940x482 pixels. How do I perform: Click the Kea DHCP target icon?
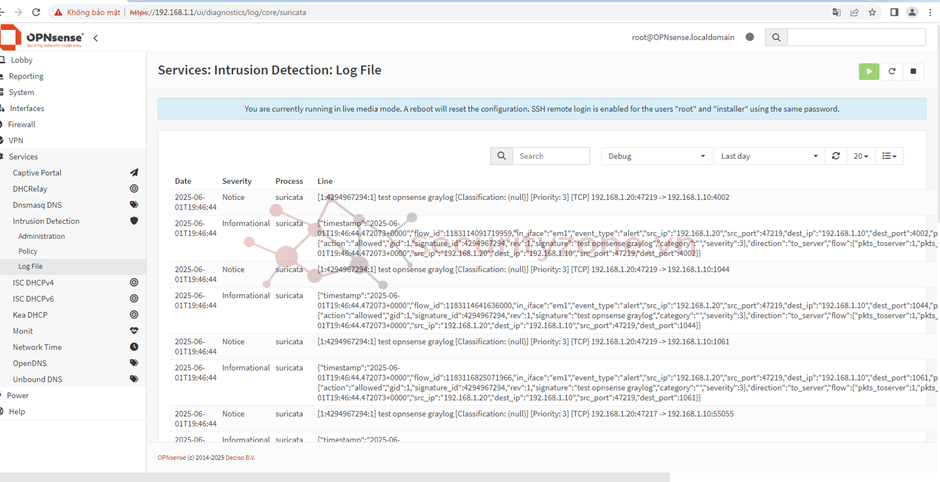click(x=134, y=315)
